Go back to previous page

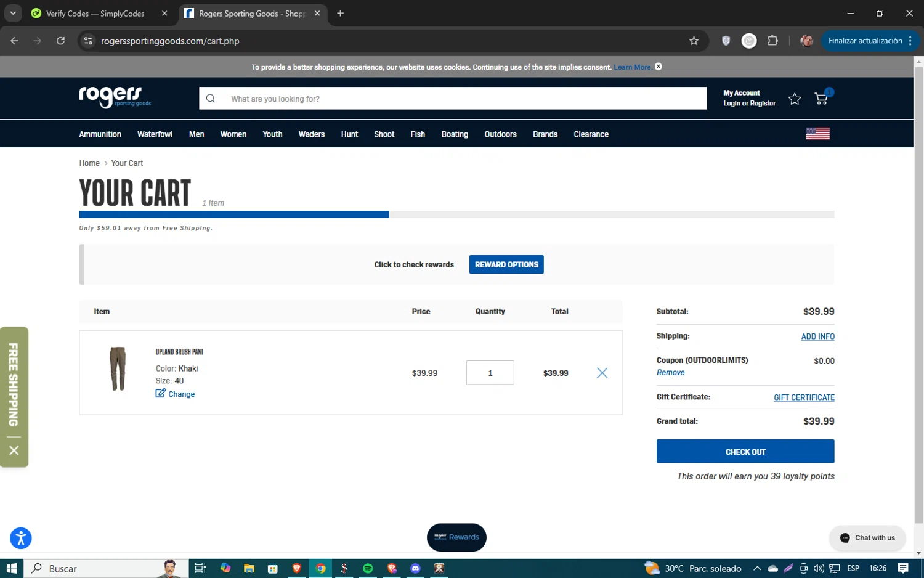tap(15, 41)
